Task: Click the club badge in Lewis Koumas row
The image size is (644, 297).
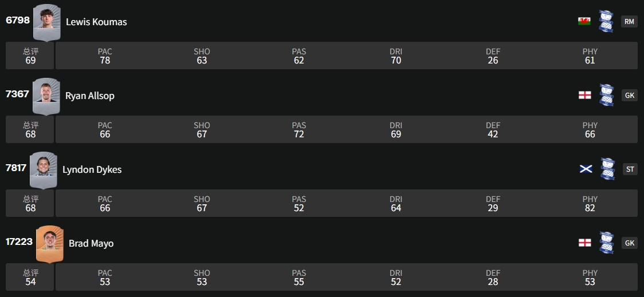Action: pyautogui.click(x=606, y=21)
